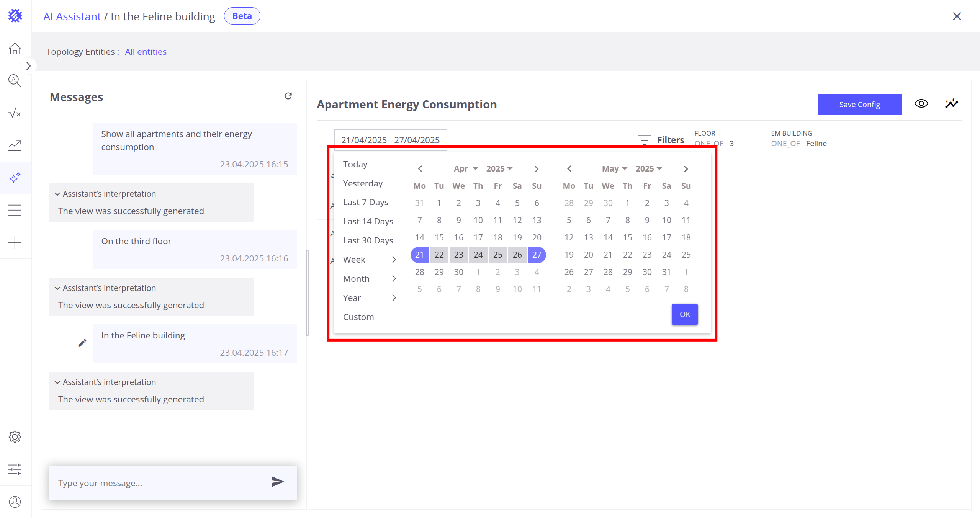
Task: Click the pencil edit icon beside Feline message
Action: coord(82,343)
